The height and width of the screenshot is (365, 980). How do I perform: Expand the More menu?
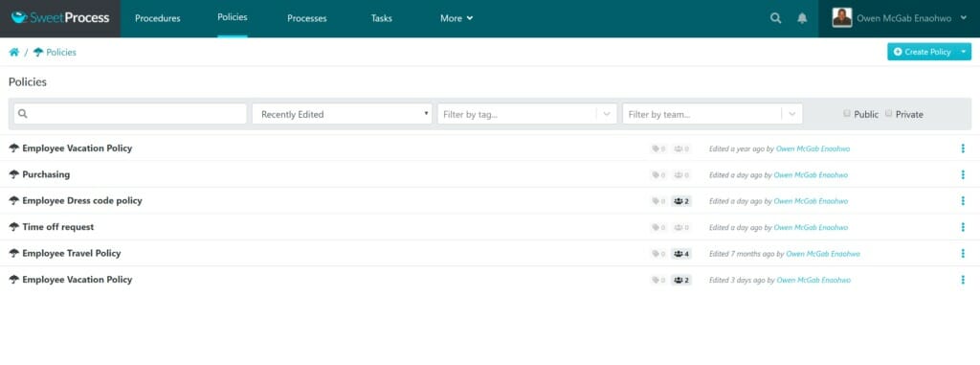coord(457,18)
